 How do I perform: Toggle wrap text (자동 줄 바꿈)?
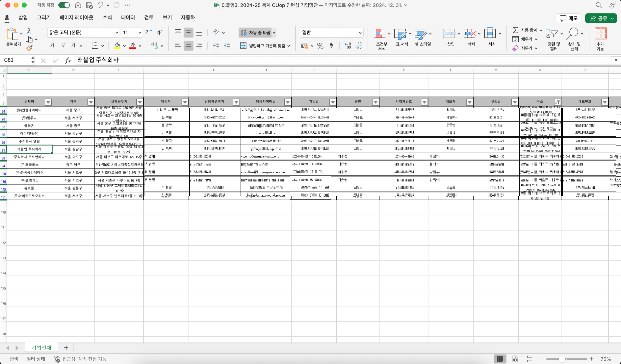point(256,32)
